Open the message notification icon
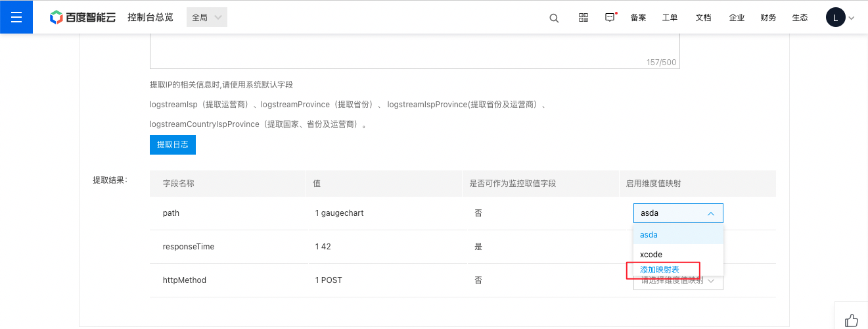This screenshot has height=329, width=868. (x=610, y=18)
